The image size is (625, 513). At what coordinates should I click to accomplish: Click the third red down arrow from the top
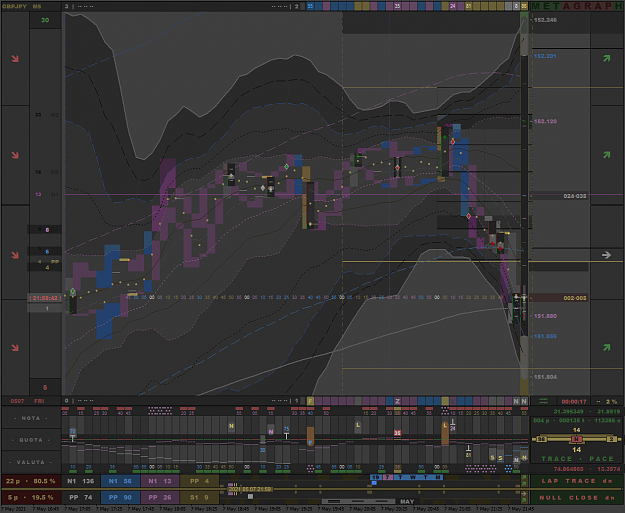point(15,255)
